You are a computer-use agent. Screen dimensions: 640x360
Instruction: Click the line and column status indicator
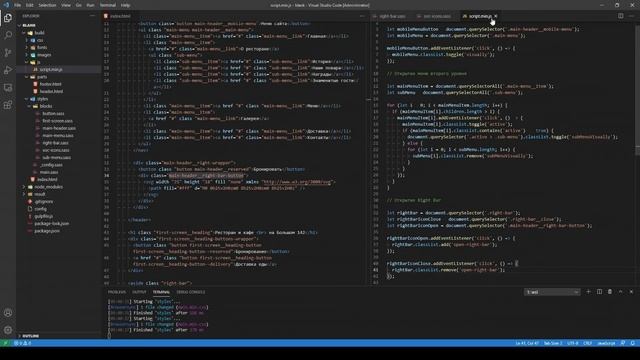click(527, 343)
